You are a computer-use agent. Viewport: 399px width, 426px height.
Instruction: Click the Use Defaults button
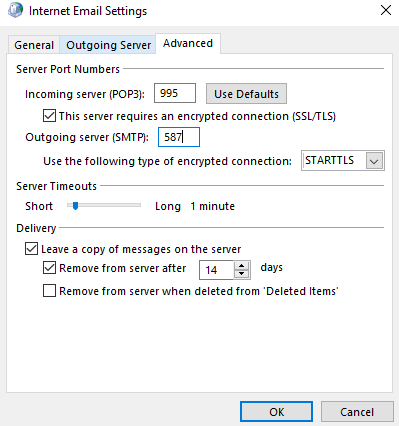tap(246, 94)
